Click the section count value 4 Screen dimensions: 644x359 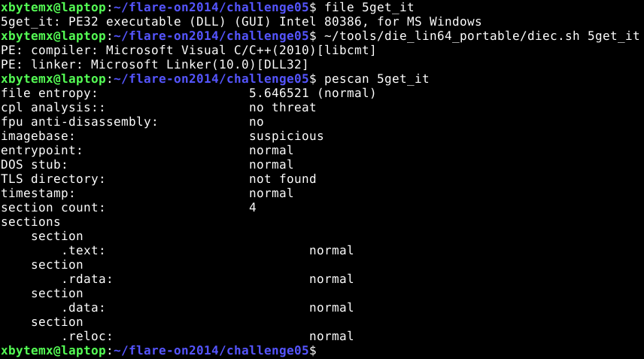[x=253, y=208]
